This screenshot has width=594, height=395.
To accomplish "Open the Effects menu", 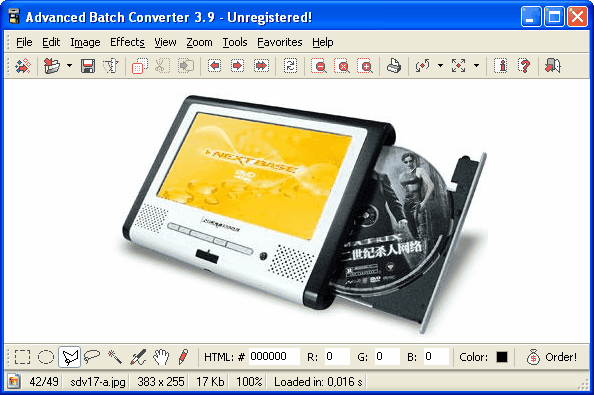I will [x=127, y=42].
